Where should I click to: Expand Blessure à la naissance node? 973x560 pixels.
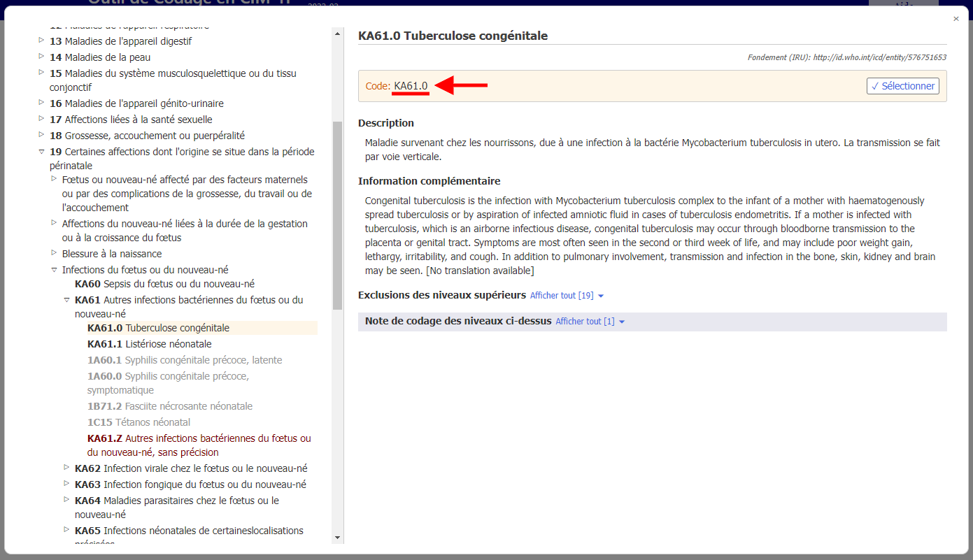click(x=54, y=253)
